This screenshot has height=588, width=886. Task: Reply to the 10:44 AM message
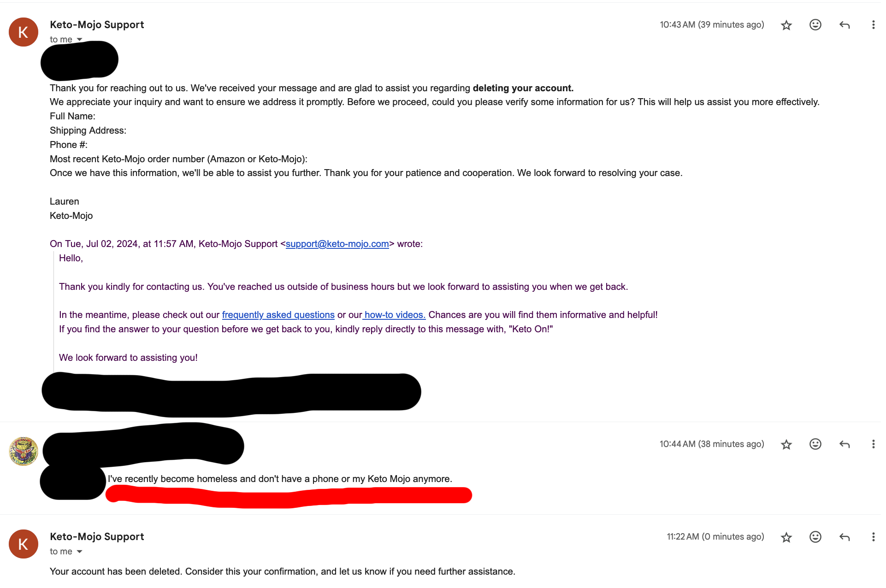click(844, 444)
